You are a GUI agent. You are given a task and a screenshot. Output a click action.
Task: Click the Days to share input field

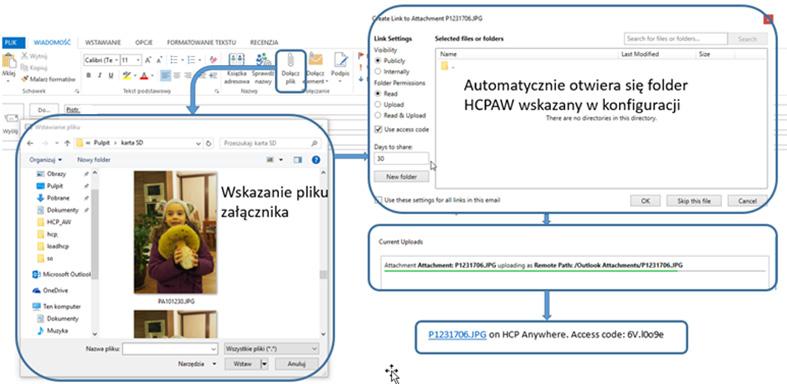(402, 158)
